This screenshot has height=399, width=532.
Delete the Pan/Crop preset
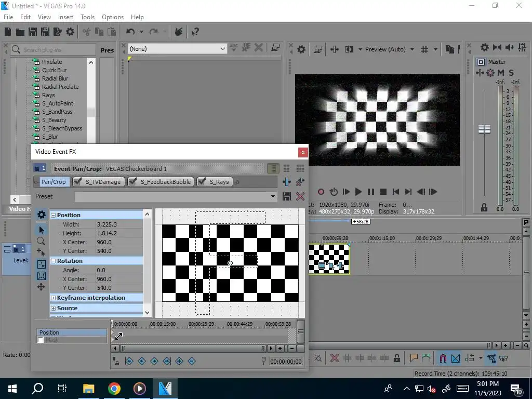point(300,196)
